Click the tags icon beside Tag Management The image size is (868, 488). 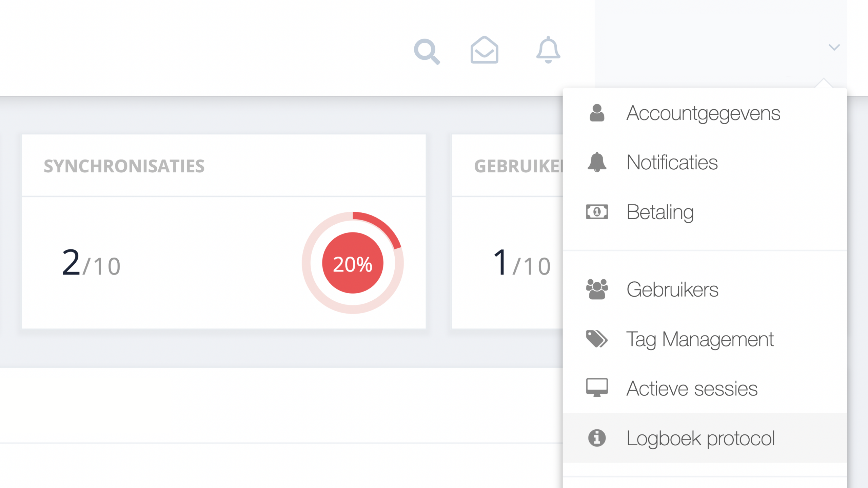click(x=597, y=339)
